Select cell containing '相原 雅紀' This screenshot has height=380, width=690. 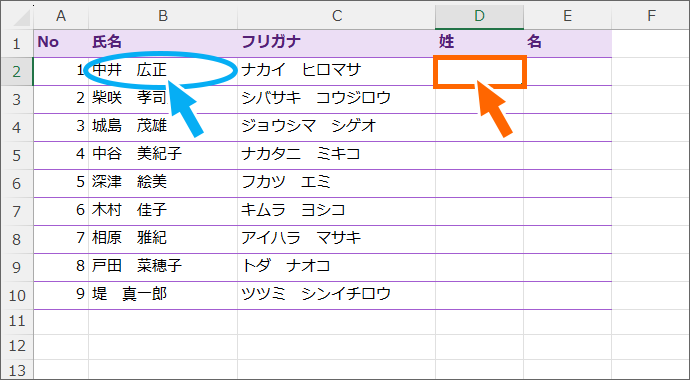(163, 240)
